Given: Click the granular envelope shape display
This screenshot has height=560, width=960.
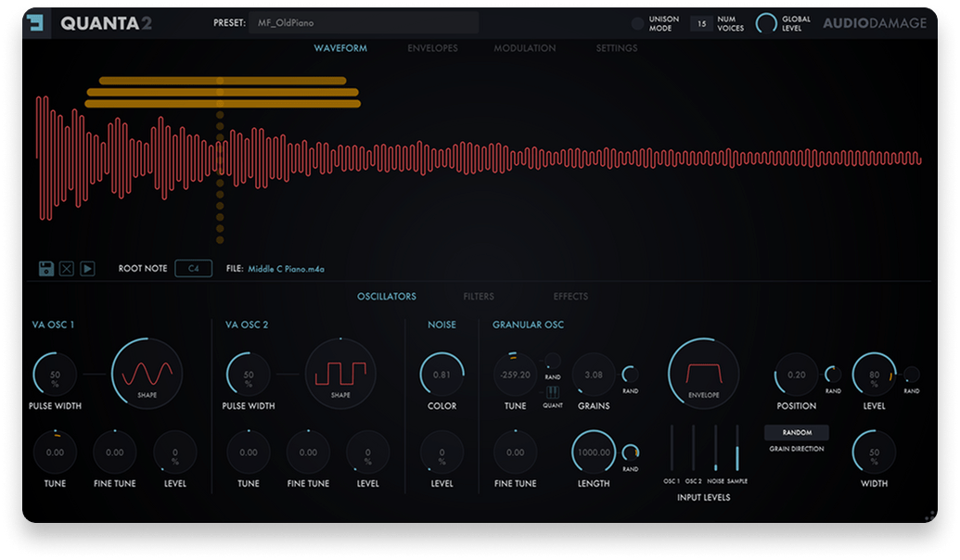Looking at the screenshot, I should (x=703, y=373).
